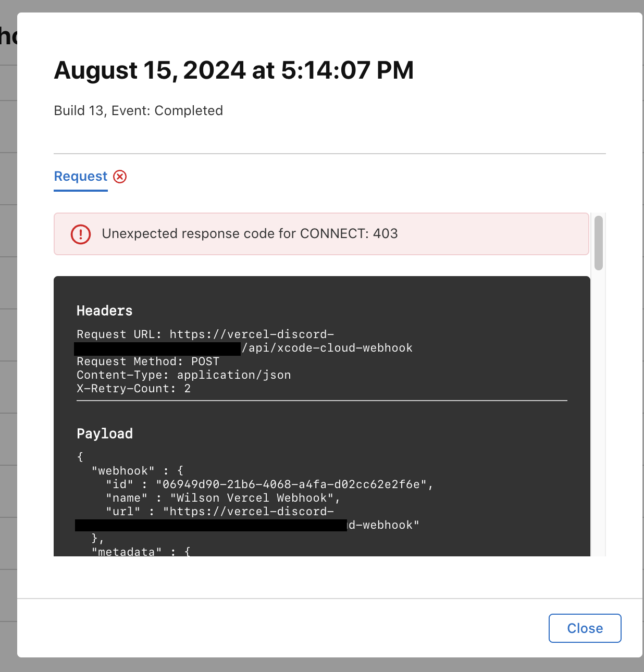Click the exclamation alert icon in banner

pos(81,234)
